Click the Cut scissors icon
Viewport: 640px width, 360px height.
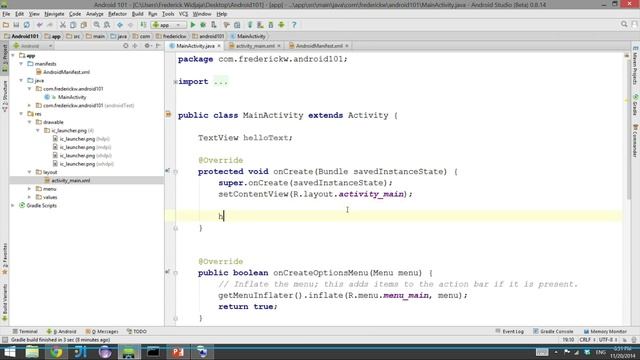(62, 25)
